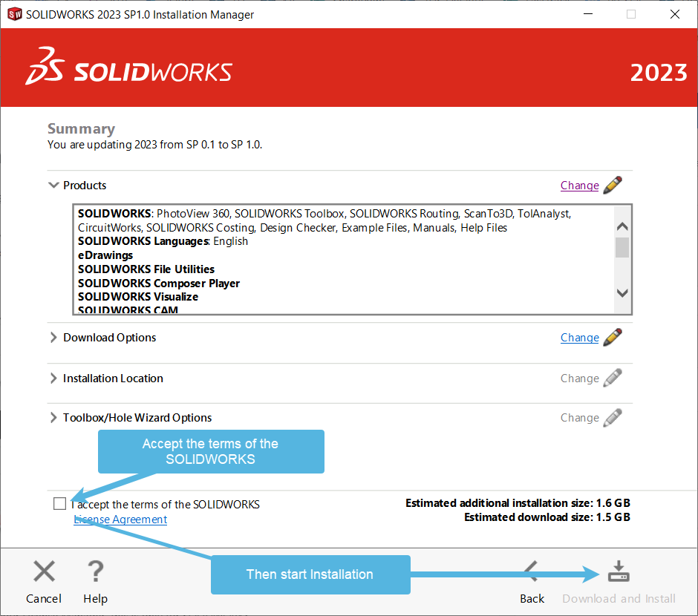Click the products list scrollbar thumb
Viewport: 698px width, 616px height.
tap(622, 248)
